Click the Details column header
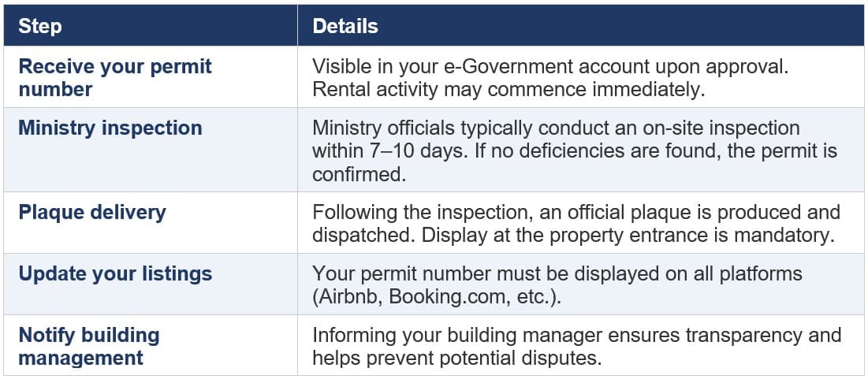868x379 pixels. point(345,27)
